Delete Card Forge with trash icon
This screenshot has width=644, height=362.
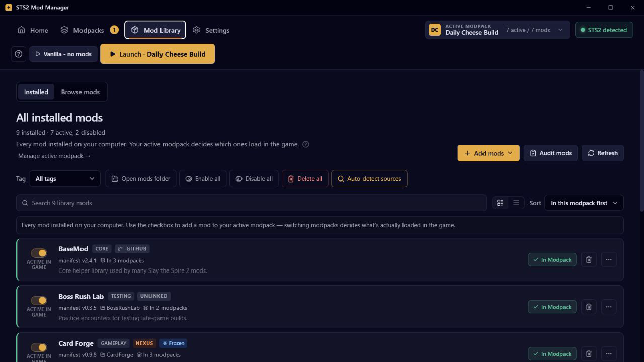click(x=589, y=354)
